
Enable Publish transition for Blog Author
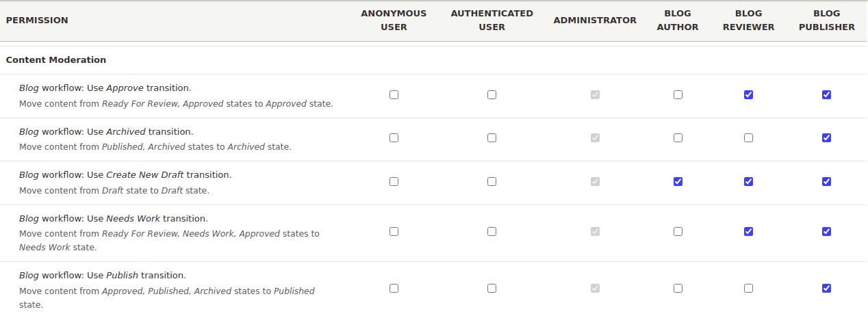click(678, 289)
